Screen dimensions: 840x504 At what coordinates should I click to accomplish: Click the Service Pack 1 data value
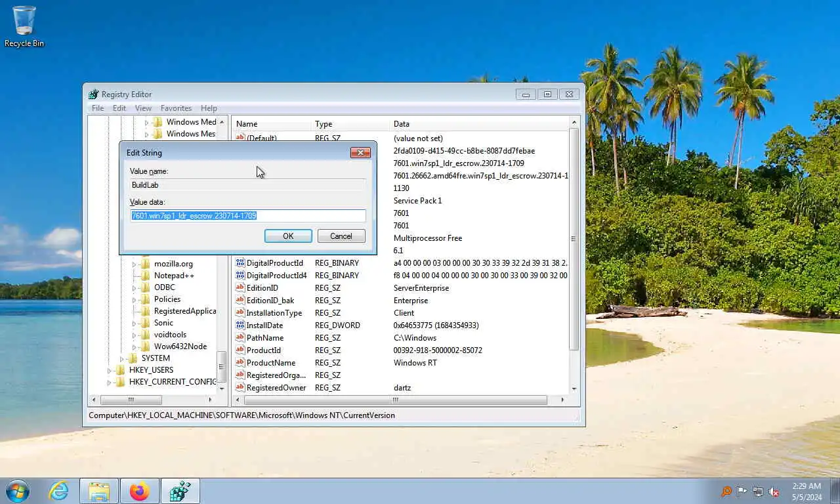[417, 201]
